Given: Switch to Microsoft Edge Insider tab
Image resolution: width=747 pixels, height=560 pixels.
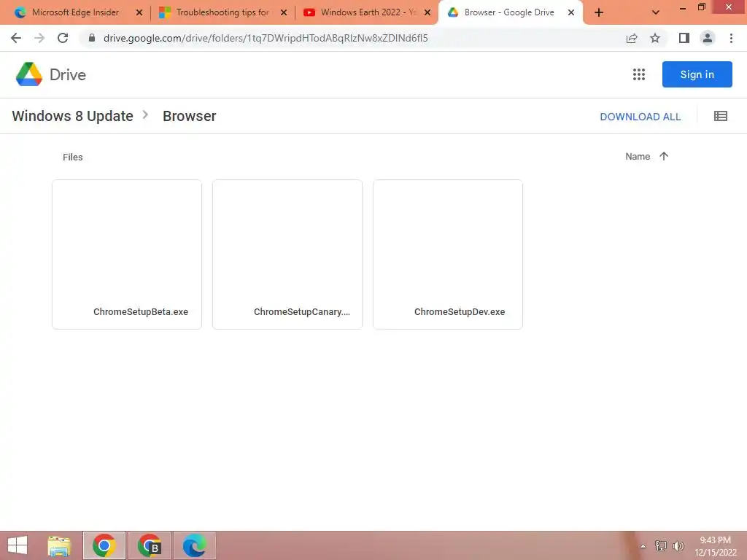Looking at the screenshot, I should coord(75,13).
